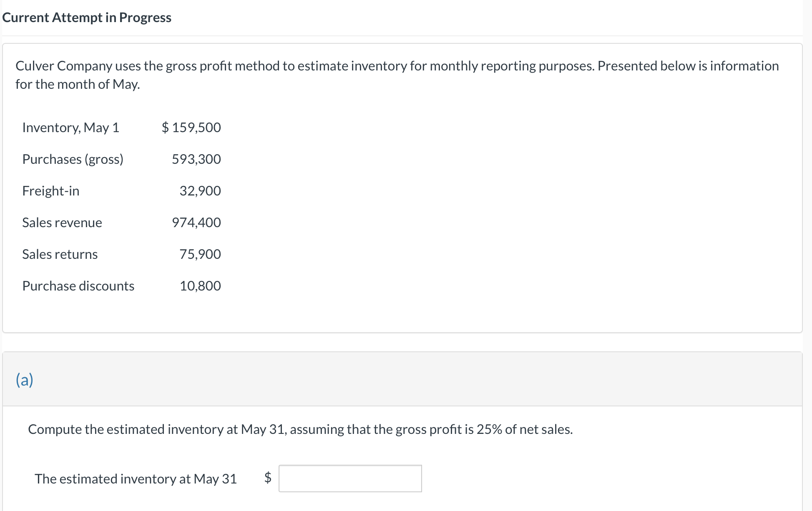812x511 pixels.
Task: Click the 32,900 freight-in amount
Action: tap(200, 191)
